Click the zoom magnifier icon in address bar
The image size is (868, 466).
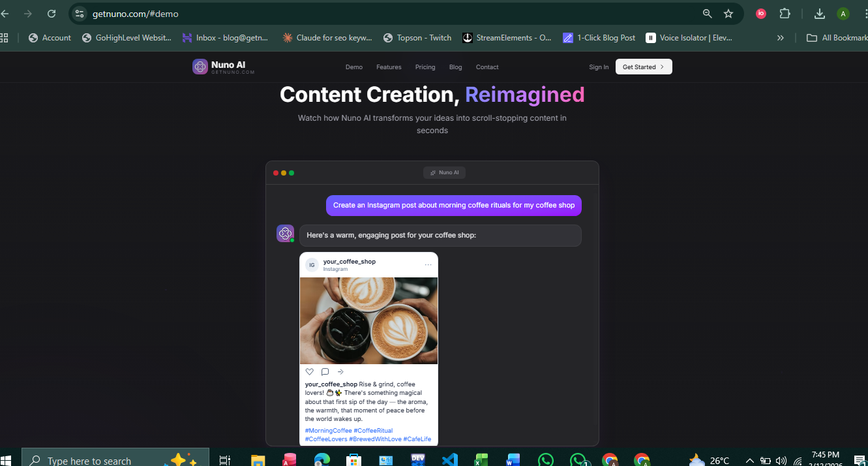click(x=707, y=14)
